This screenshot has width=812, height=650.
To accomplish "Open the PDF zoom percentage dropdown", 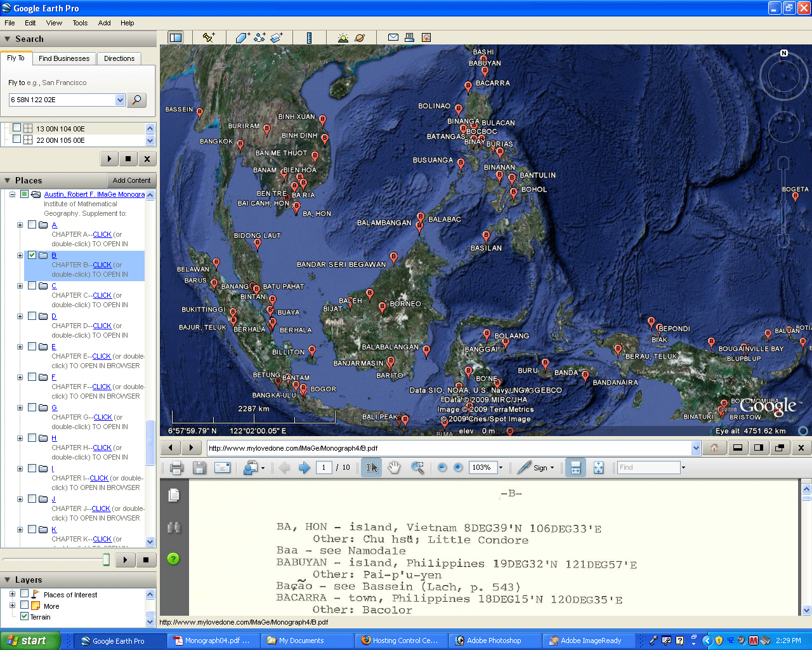I will (x=501, y=468).
